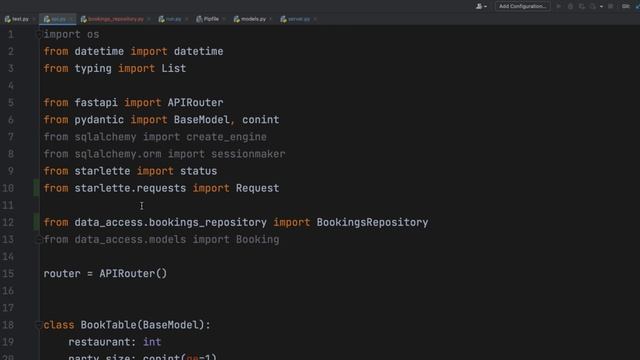This screenshot has height=360, width=640.
Task: Close the Pipfile tab
Action: (224, 19)
